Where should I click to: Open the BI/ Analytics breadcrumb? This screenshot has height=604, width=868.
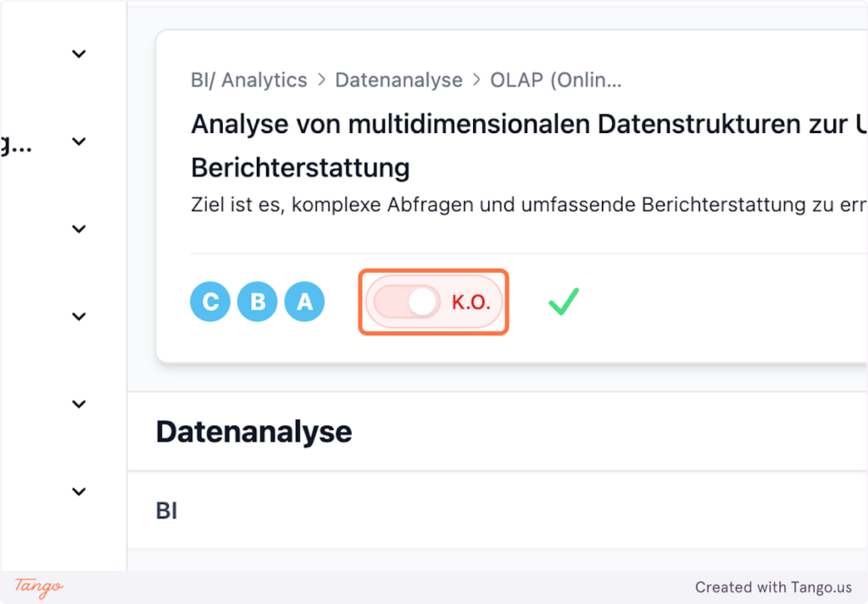tap(249, 80)
